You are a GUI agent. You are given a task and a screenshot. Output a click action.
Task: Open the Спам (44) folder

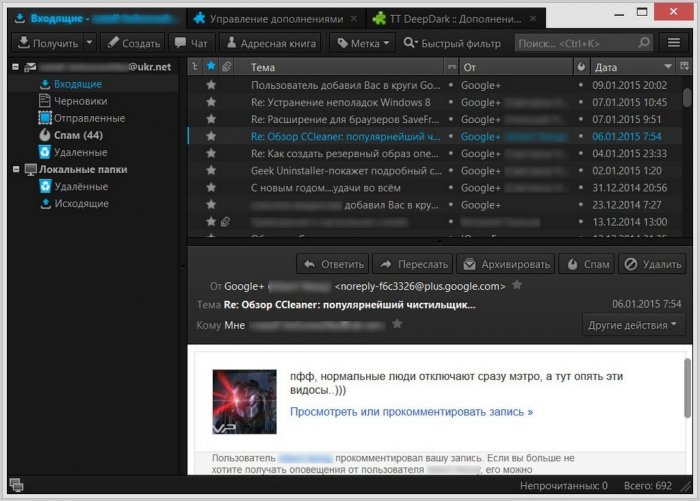[78, 135]
